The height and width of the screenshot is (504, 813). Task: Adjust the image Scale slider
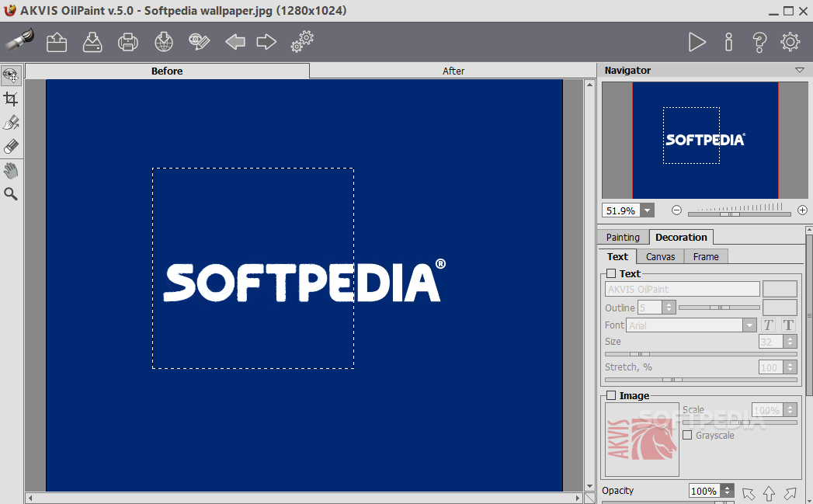739,422
